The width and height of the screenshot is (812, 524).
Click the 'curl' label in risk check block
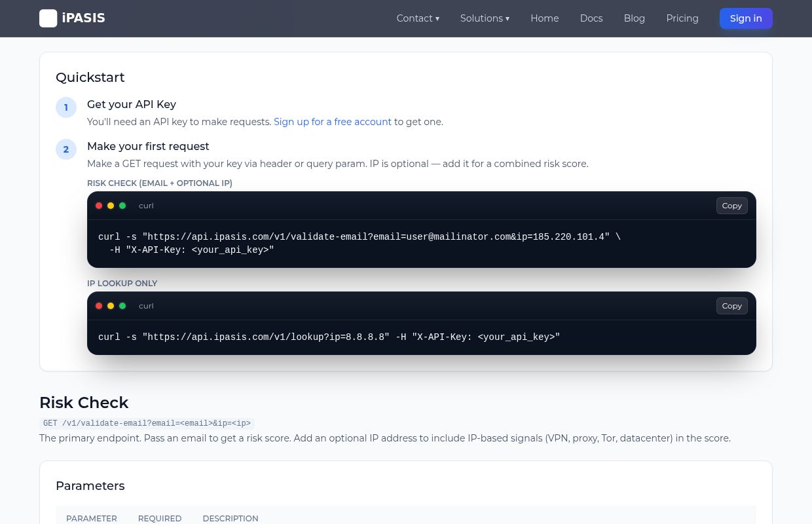click(x=146, y=206)
